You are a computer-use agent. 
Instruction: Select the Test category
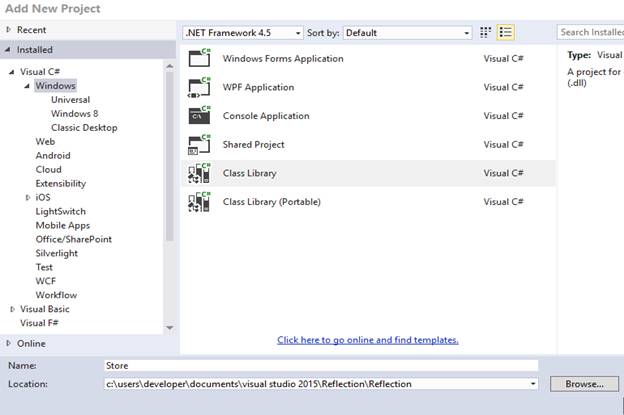[44, 267]
